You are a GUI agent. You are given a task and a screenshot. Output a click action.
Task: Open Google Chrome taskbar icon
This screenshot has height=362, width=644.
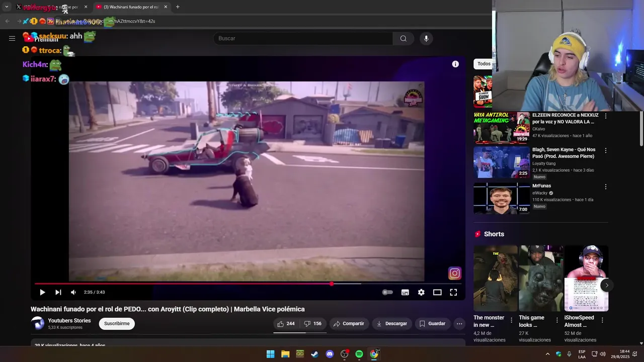tap(374, 354)
